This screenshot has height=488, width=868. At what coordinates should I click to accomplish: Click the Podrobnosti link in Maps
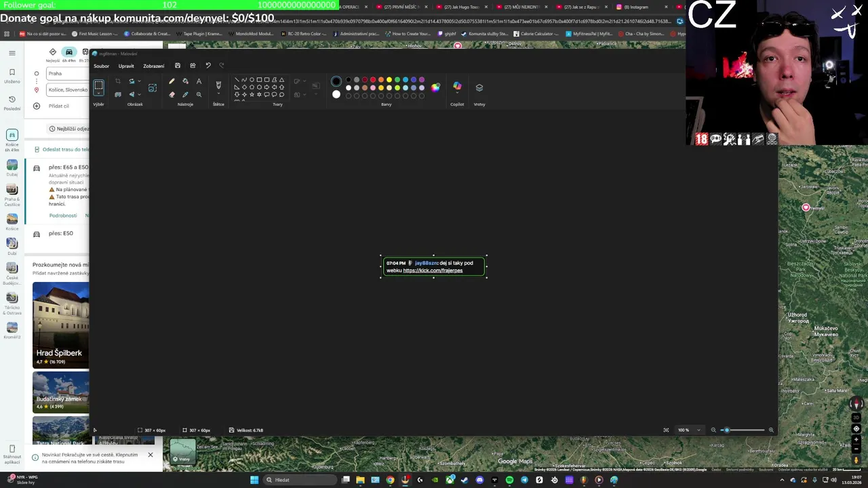[x=63, y=216]
